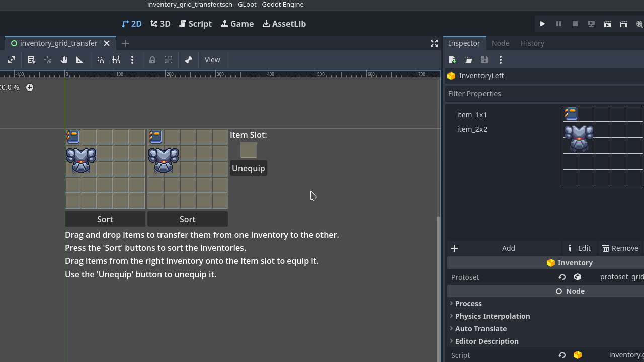This screenshot has height=362, width=644.
Task: Zoom in using the plus icon
Action: pyautogui.click(x=30, y=87)
